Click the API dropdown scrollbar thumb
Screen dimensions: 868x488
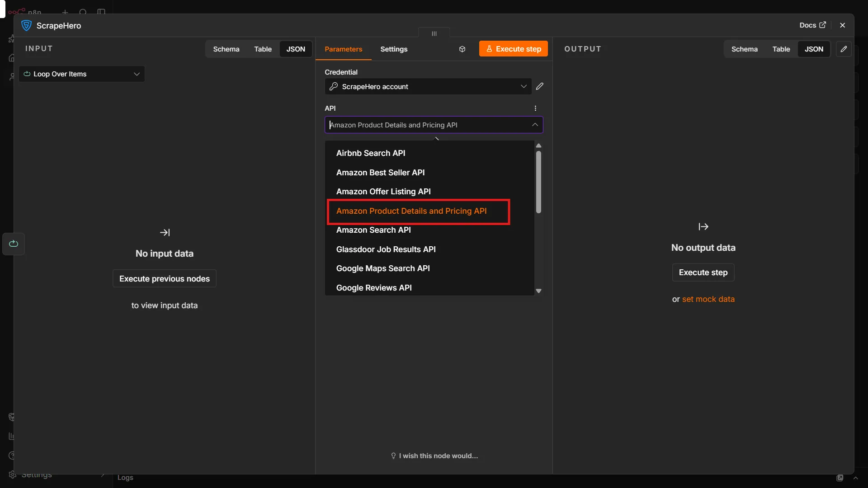pyautogui.click(x=538, y=182)
